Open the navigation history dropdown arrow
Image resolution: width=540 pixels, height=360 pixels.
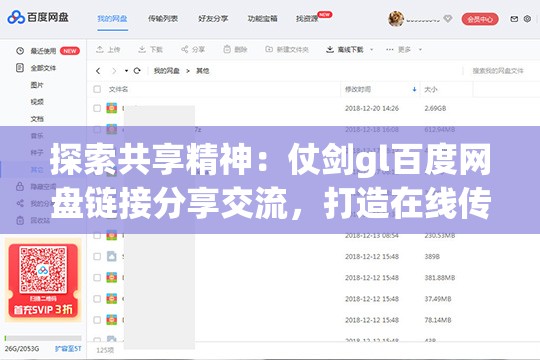pos(126,71)
